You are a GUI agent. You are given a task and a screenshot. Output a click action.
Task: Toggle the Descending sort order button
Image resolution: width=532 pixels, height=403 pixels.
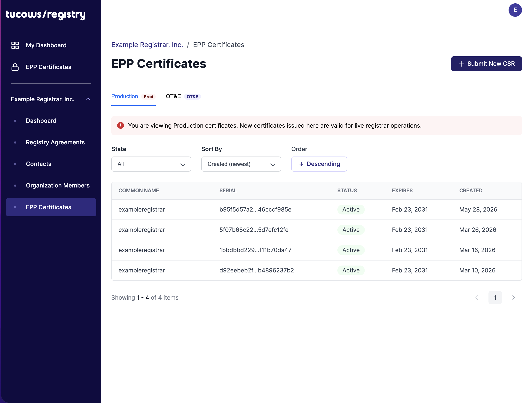click(x=319, y=164)
